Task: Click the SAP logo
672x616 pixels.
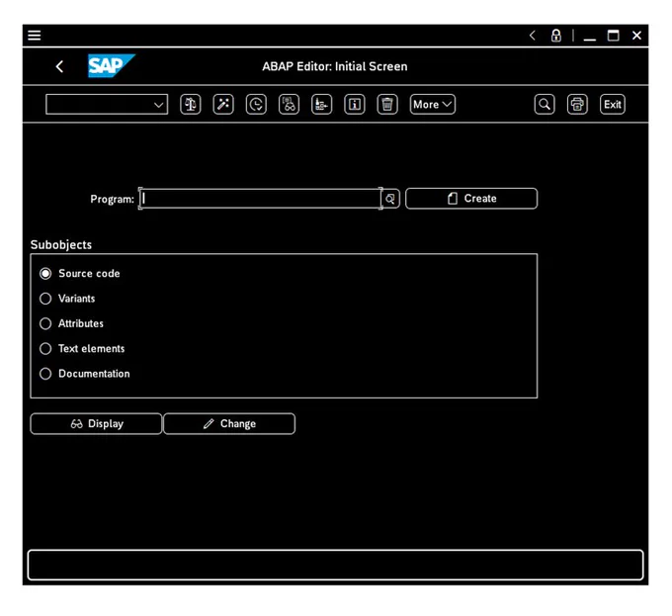Action: [112, 66]
